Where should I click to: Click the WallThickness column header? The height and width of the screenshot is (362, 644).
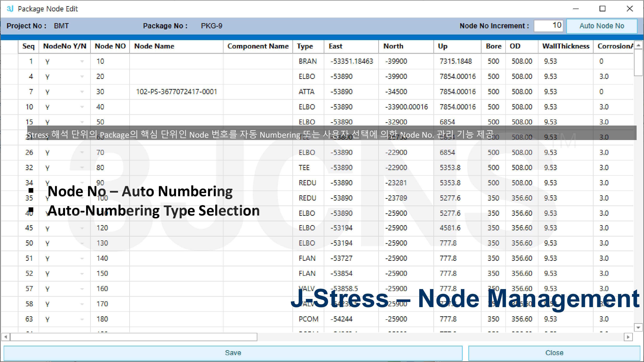[565, 47]
